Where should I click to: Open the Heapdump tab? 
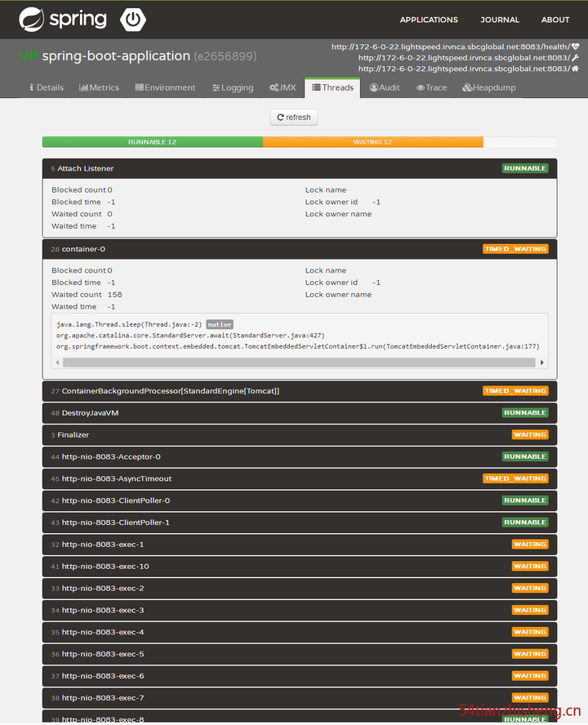coord(489,87)
